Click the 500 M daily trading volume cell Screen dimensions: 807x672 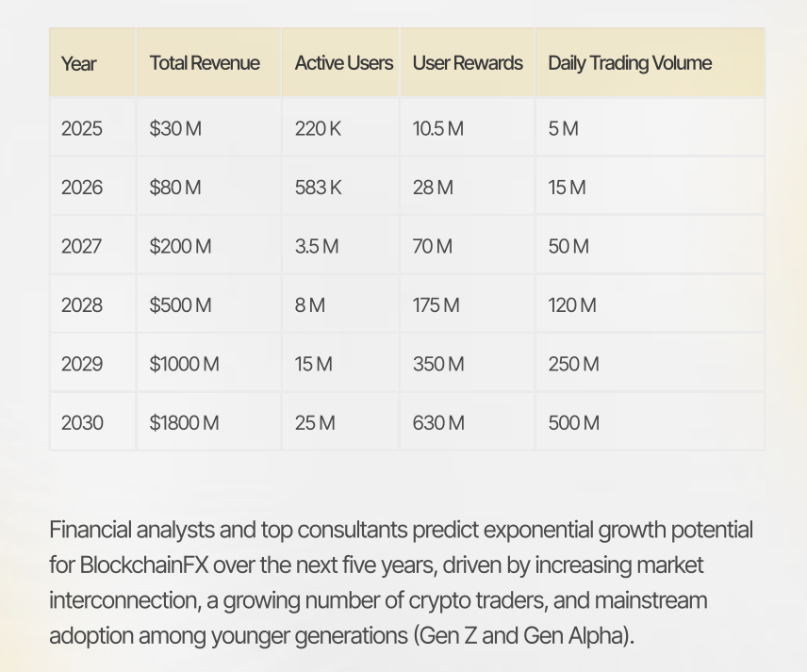573,423
